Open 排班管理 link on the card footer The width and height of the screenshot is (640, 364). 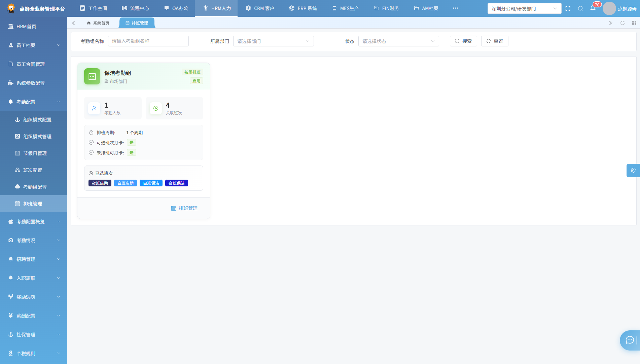click(184, 208)
